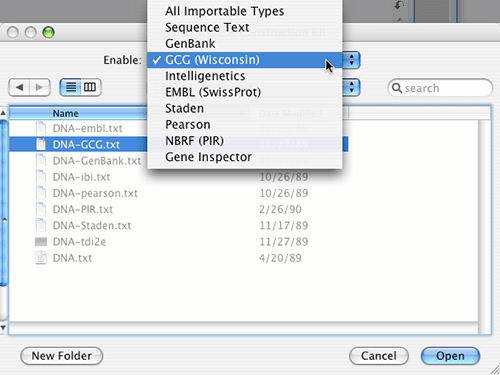This screenshot has width=500, height=375.
Task: Click the green zoom window button
Action: point(49,33)
